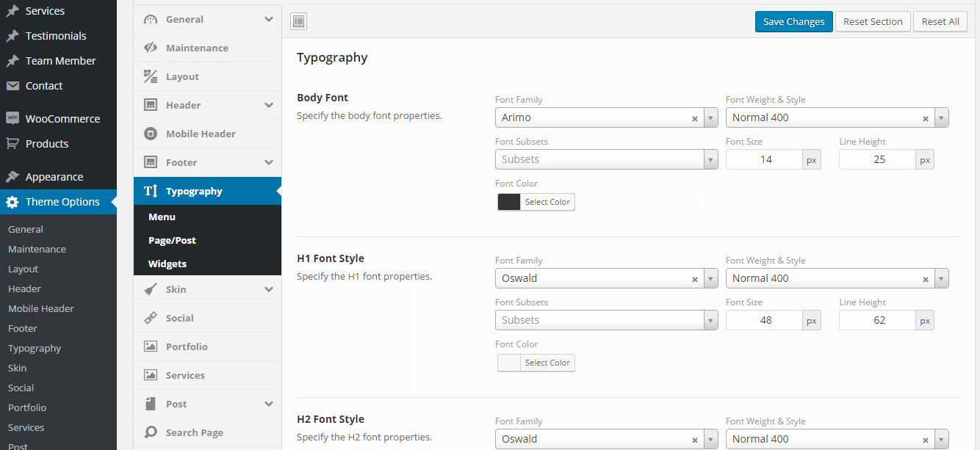This screenshot has height=450, width=980.
Task: Click the Appearance paintbrush icon
Action: [x=12, y=177]
